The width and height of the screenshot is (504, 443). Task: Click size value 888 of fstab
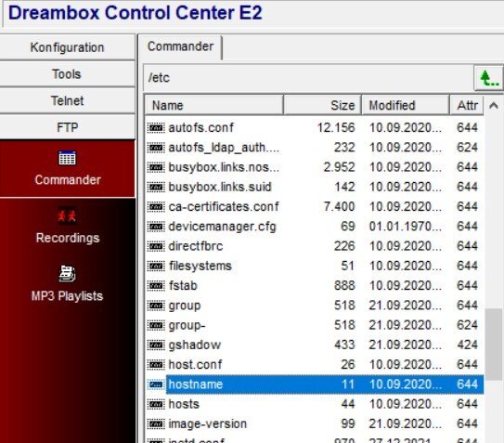(344, 286)
